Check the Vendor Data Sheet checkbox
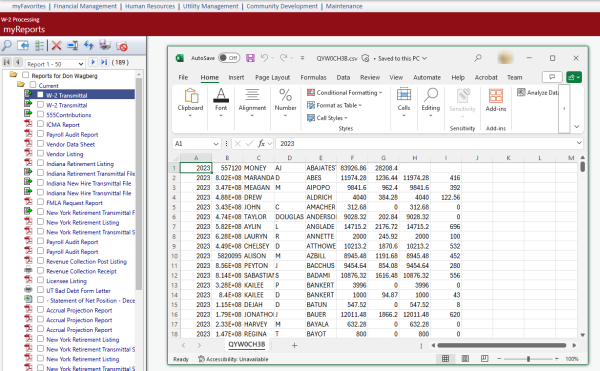The width and height of the screenshot is (600, 371). 40,143
